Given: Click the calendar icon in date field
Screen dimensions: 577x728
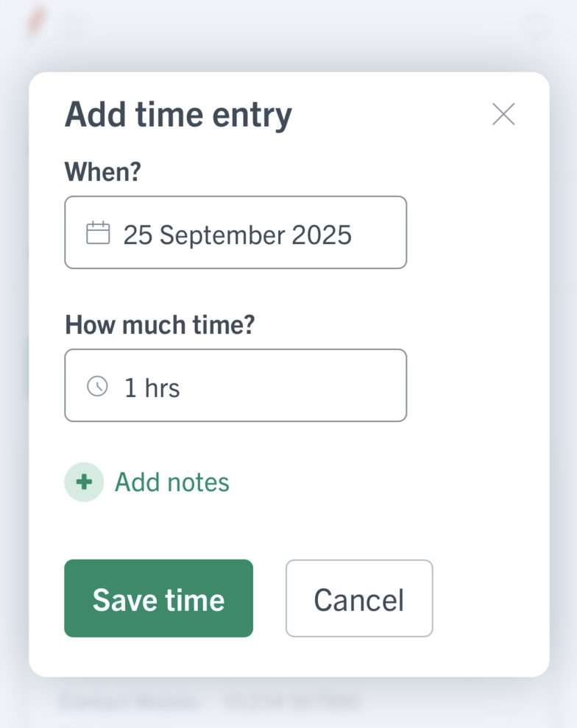Looking at the screenshot, I should point(98,232).
